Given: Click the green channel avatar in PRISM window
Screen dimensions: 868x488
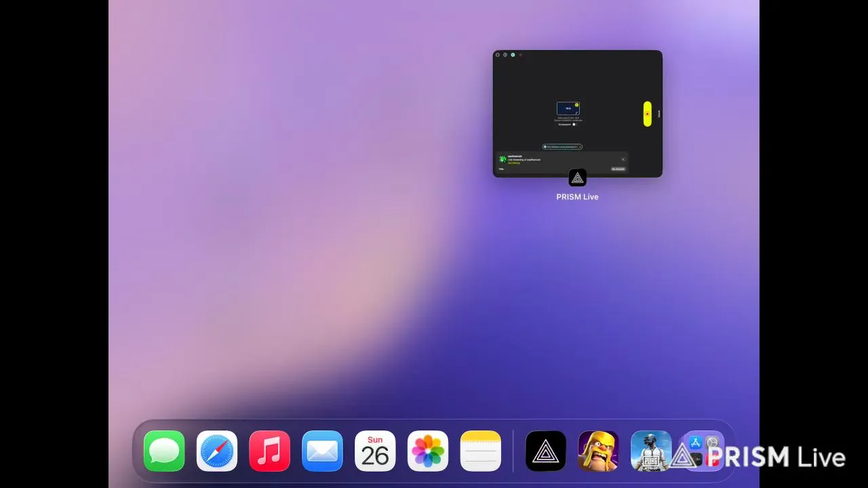Looking at the screenshot, I should (502, 159).
